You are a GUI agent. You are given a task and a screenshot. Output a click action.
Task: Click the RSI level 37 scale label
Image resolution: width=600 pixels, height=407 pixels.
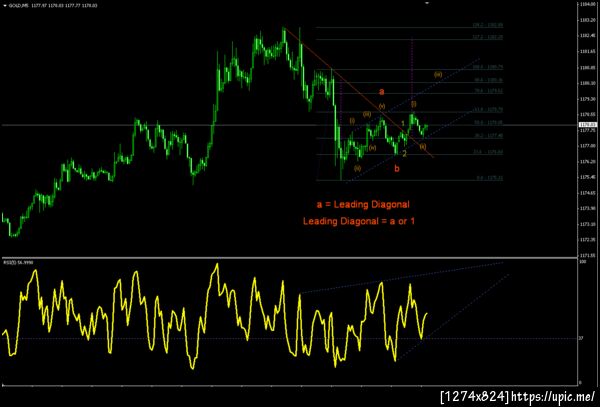tap(582, 338)
